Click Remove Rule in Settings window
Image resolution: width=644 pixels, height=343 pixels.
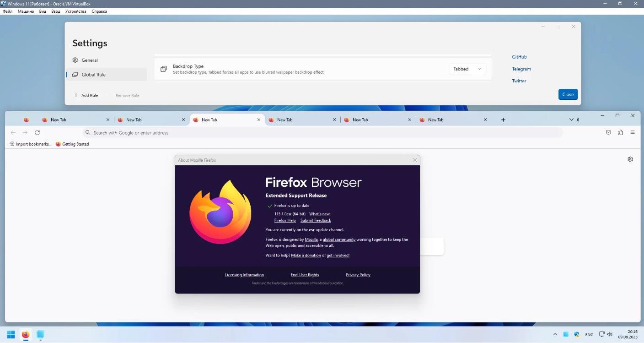(123, 95)
